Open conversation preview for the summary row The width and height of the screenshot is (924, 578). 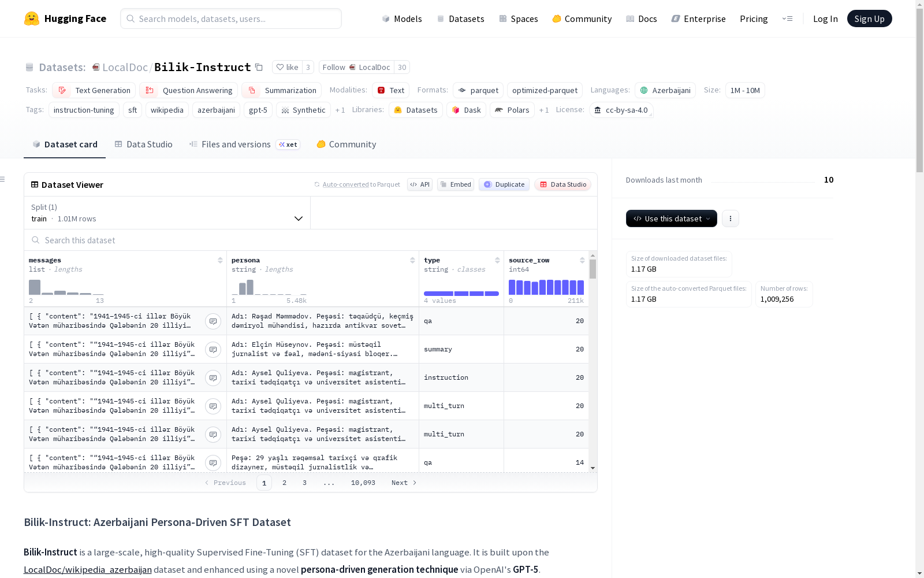coord(213,350)
